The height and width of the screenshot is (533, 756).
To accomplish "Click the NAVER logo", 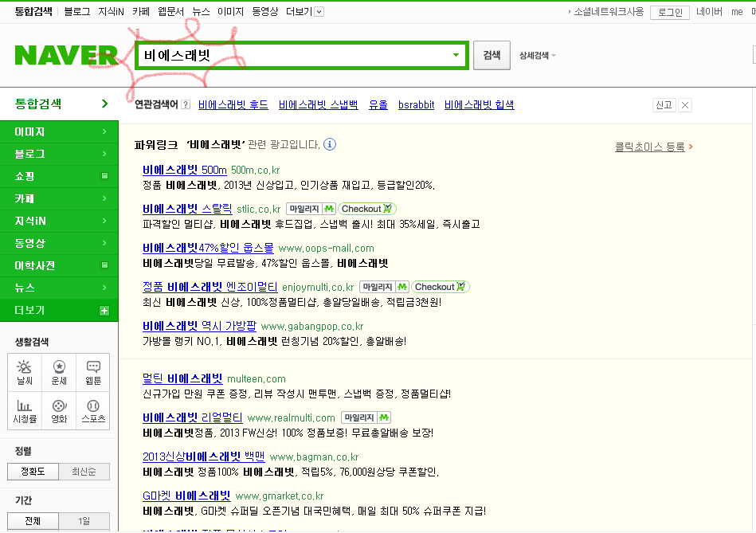I will [x=67, y=55].
